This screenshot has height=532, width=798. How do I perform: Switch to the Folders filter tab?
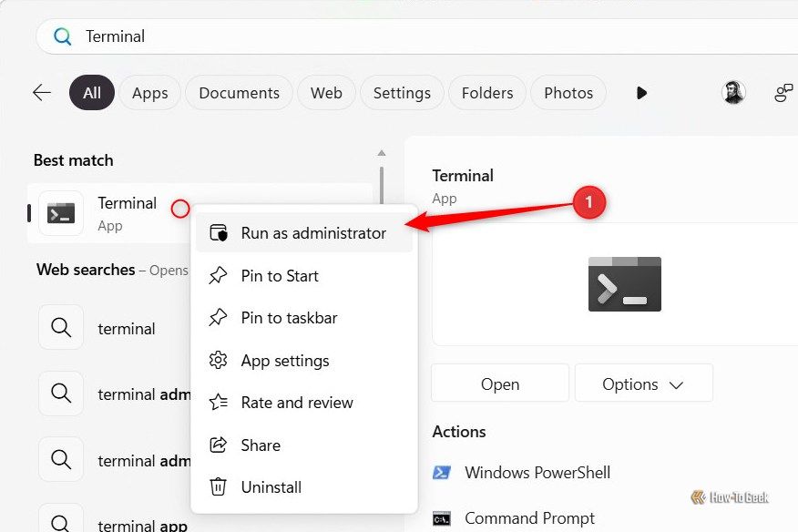coord(487,93)
